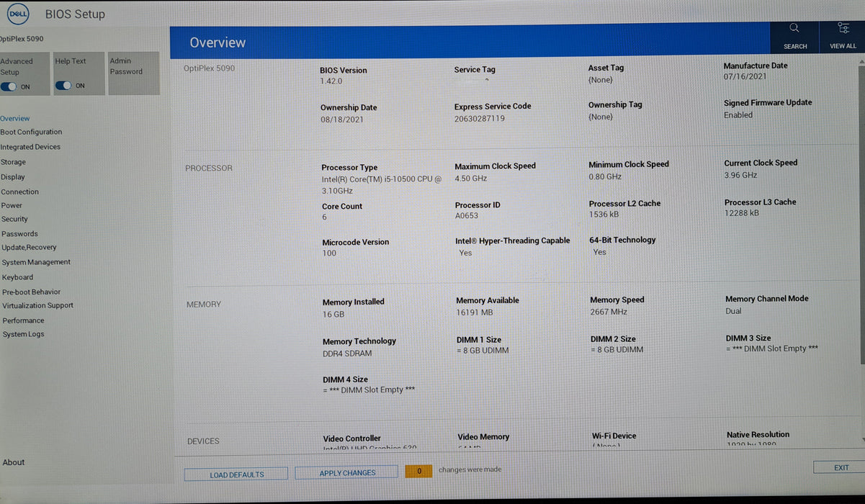Screen dimensions: 865x504
Task: Click Native Resolution label
Action: tap(758, 435)
